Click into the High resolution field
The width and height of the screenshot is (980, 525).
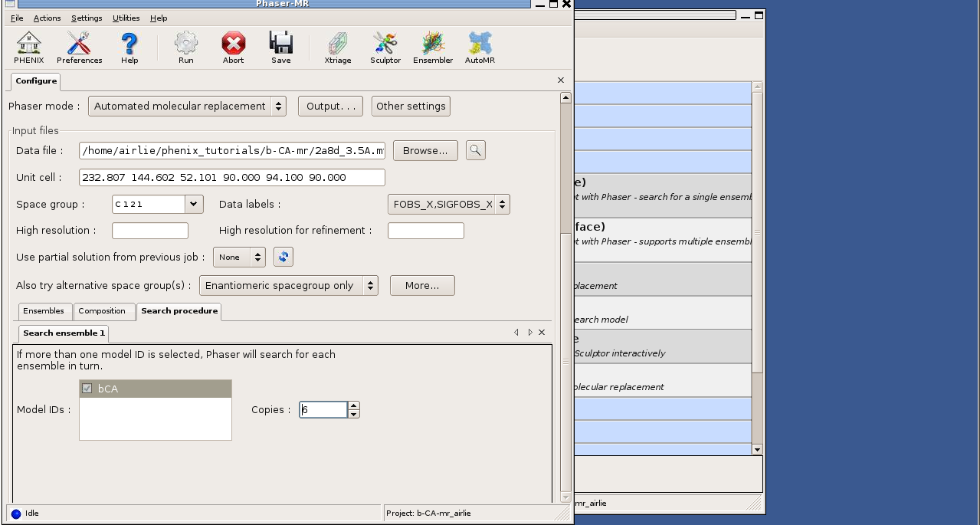point(150,231)
